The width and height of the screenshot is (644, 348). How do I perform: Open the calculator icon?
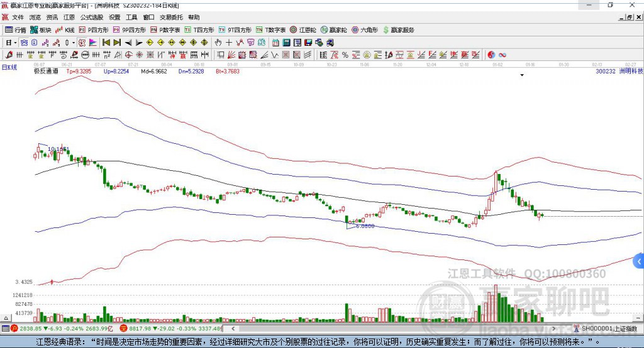[x=286, y=43]
